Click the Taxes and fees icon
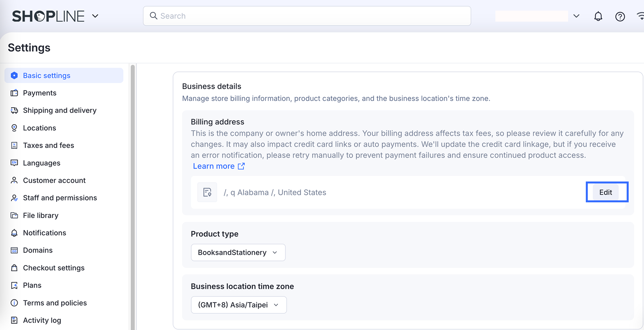This screenshot has height=330, width=644. click(x=14, y=145)
